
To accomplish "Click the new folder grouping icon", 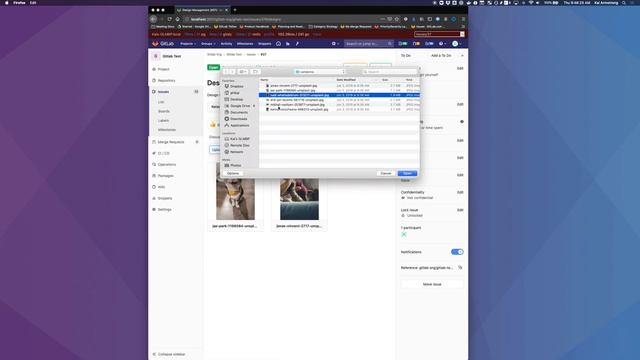I will point(255,72).
